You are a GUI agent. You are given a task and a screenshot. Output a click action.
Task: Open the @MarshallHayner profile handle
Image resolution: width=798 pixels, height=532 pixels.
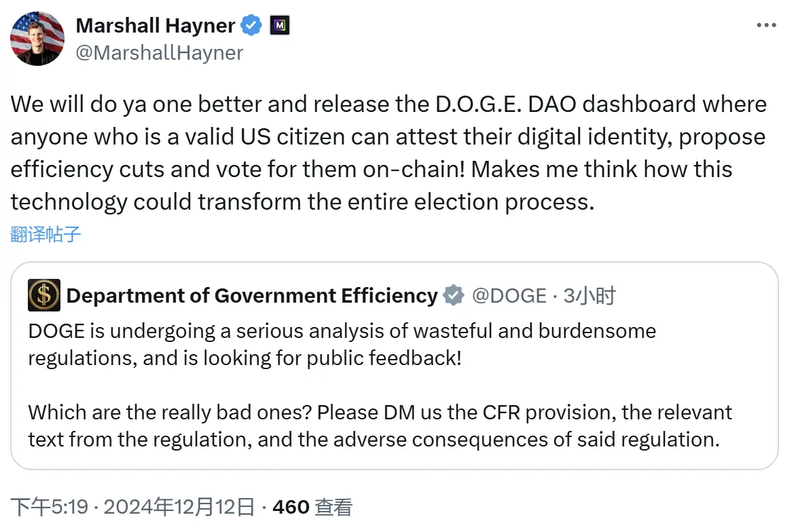pos(161,53)
